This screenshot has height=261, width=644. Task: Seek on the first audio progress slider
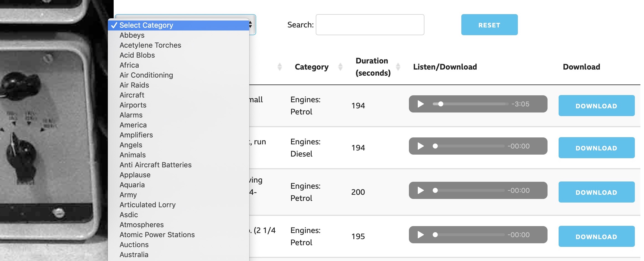[471, 104]
